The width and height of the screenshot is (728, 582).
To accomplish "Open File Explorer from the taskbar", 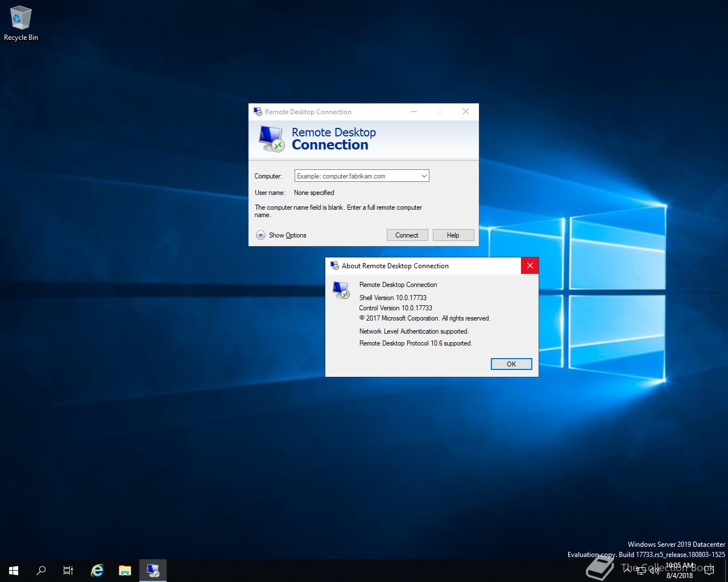I will [x=125, y=570].
